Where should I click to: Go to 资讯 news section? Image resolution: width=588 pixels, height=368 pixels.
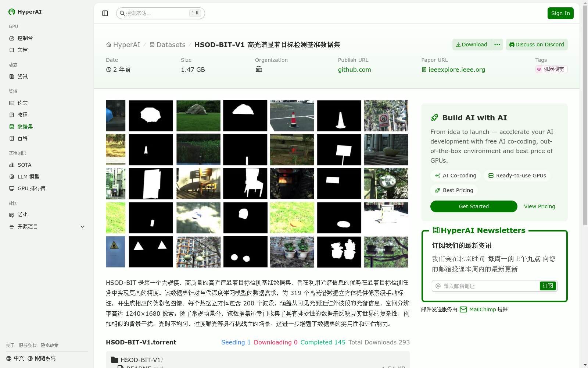tap(22, 77)
